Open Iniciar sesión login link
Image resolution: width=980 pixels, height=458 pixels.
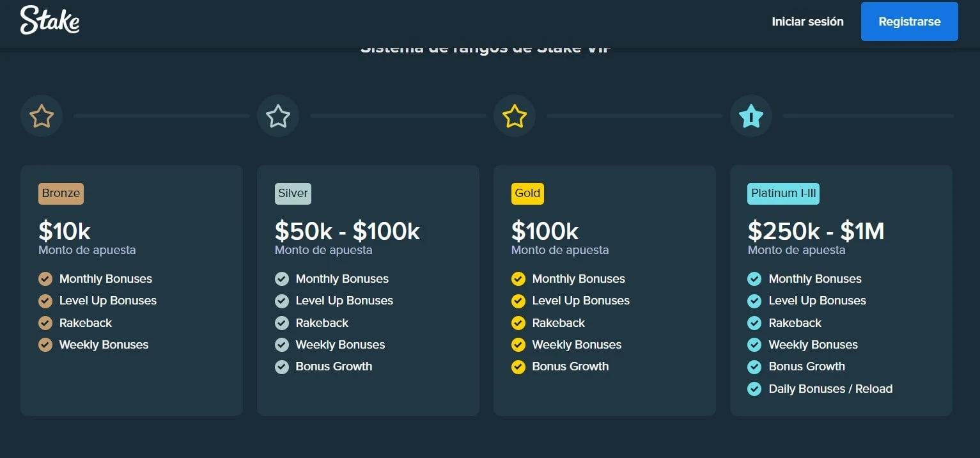(807, 22)
